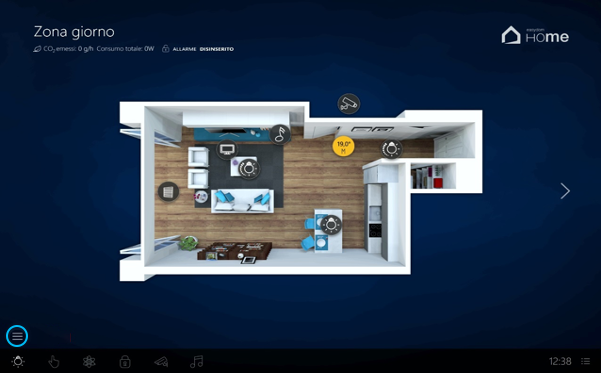Toggle the dining table light dial

pyautogui.click(x=331, y=224)
